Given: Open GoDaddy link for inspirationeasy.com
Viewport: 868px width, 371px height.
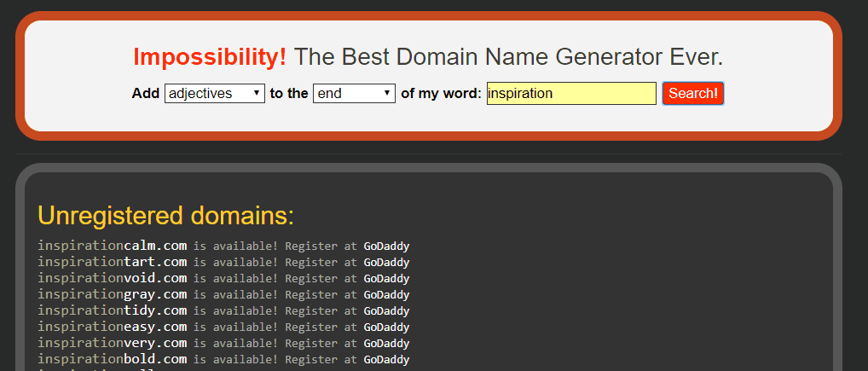Looking at the screenshot, I should point(386,327).
